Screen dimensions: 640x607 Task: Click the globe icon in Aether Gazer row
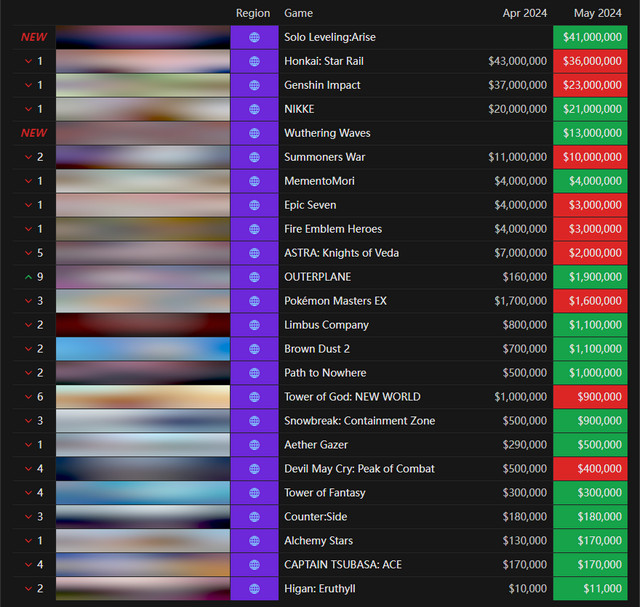(x=254, y=445)
